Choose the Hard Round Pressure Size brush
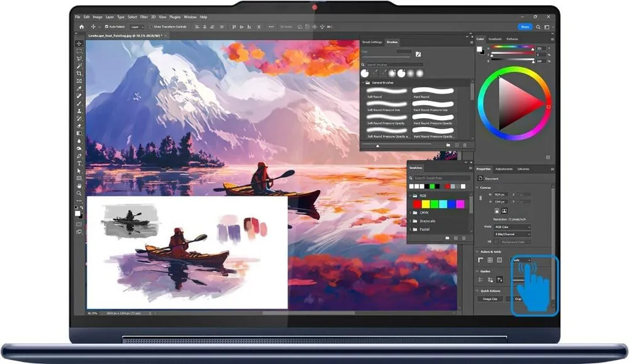 pos(433,106)
